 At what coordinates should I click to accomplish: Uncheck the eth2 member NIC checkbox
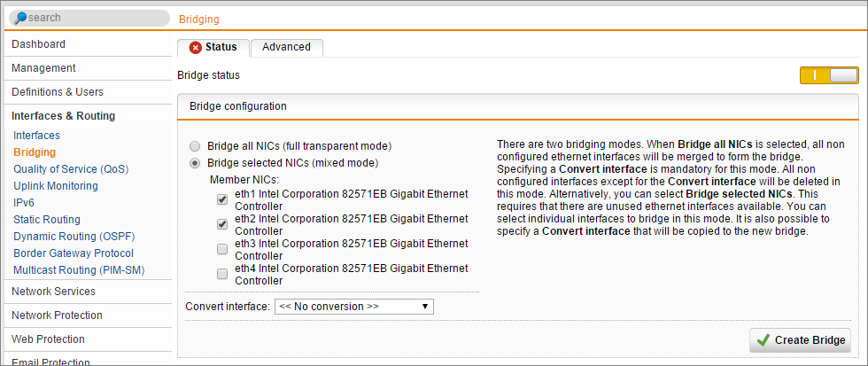click(222, 225)
